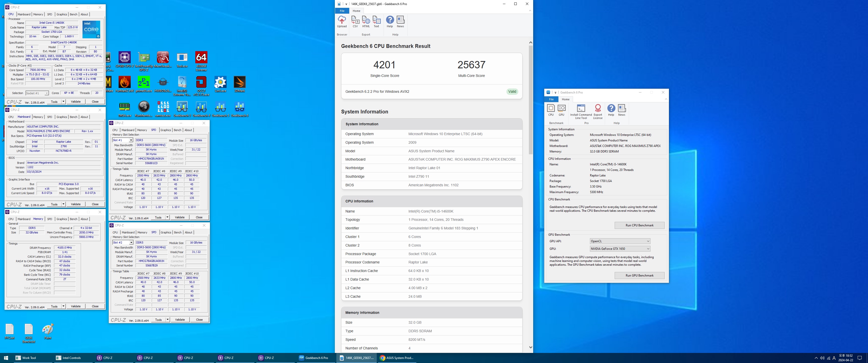The width and height of the screenshot is (868, 363).
Task: Open the CPUID CPU-Z desktop shortcut
Action: pyautogui.click(x=124, y=60)
